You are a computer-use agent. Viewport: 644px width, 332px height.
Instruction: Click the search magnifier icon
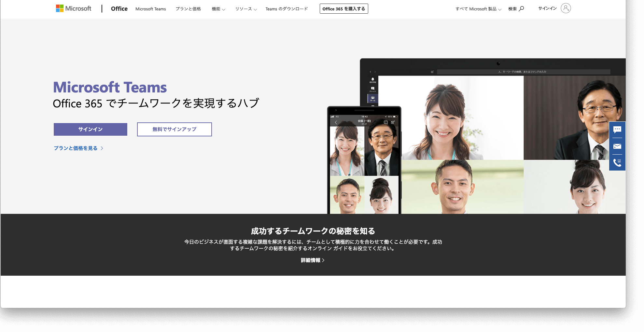pos(521,9)
